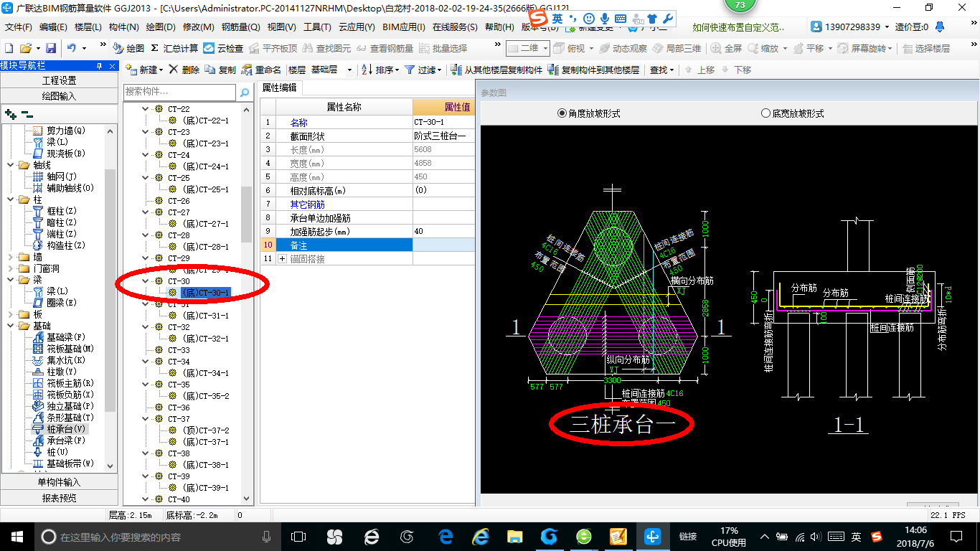The width and height of the screenshot is (980, 551).
Task: Collapse the CT-22 tree node
Action: (x=146, y=109)
